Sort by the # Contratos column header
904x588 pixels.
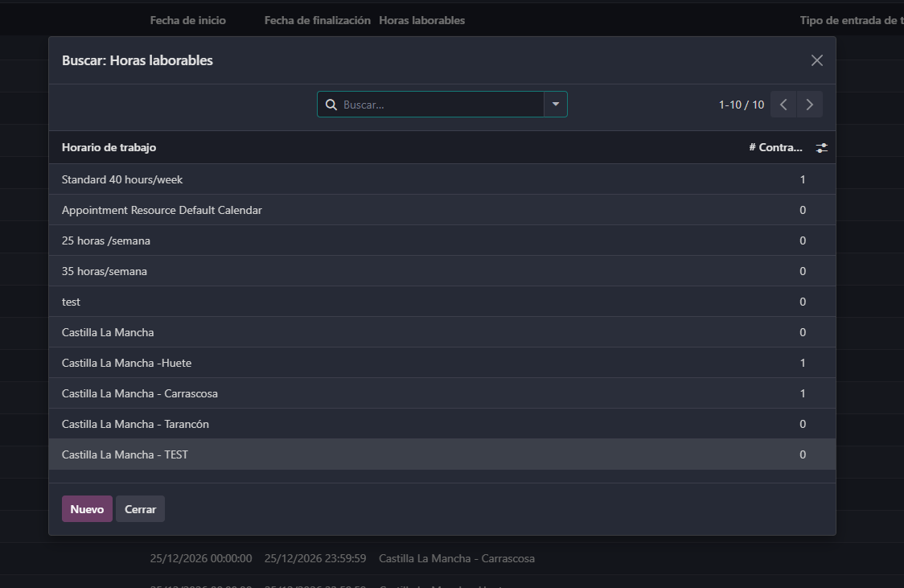pyautogui.click(x=775, y=148)
